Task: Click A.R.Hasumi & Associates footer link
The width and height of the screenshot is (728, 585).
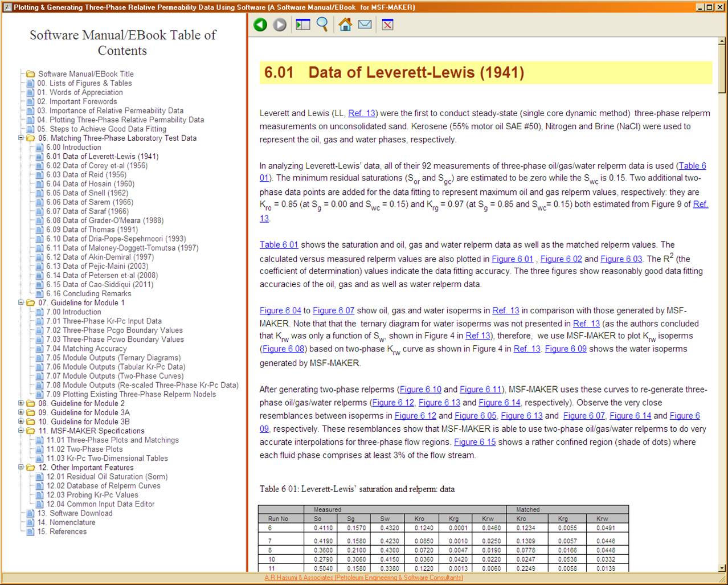Action: click(363, 578)
